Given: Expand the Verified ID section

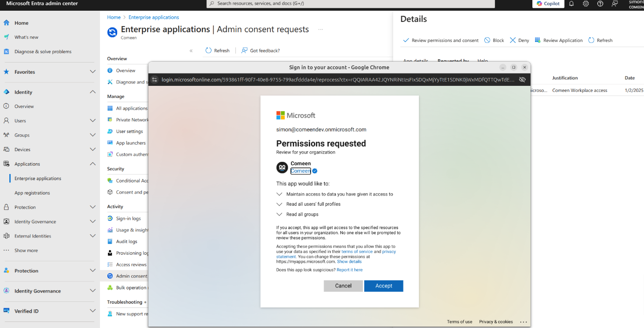Looking at the screenshot, I should tap(92, 311).
